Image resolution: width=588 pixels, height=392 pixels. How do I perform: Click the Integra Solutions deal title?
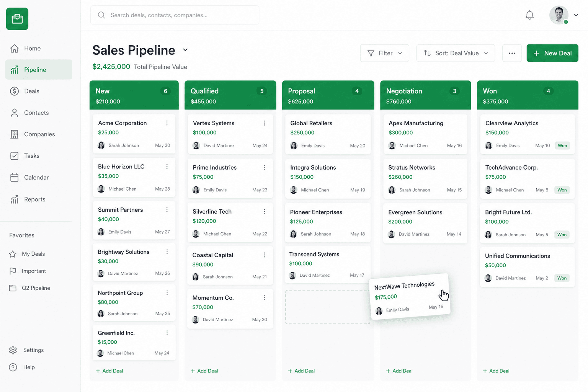click(313, 167)
